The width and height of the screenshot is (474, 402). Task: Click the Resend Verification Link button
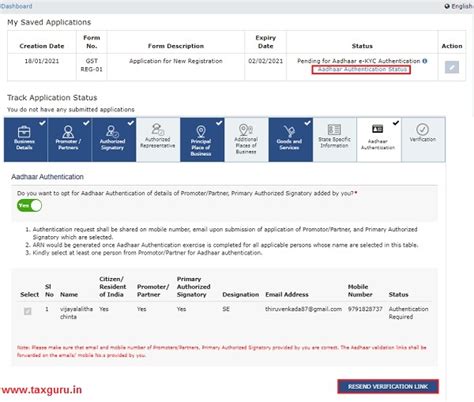[388, 387]
